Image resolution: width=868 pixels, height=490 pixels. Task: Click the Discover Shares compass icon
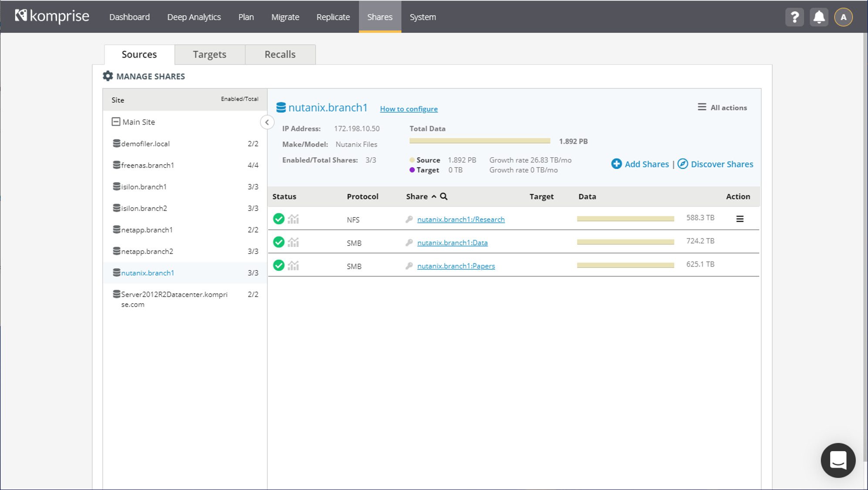pos(683,164)
